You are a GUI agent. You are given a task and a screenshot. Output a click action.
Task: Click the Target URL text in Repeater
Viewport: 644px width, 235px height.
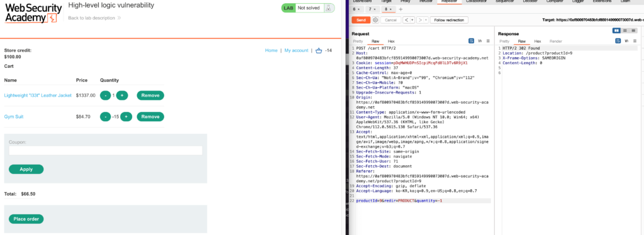[593, 19]
